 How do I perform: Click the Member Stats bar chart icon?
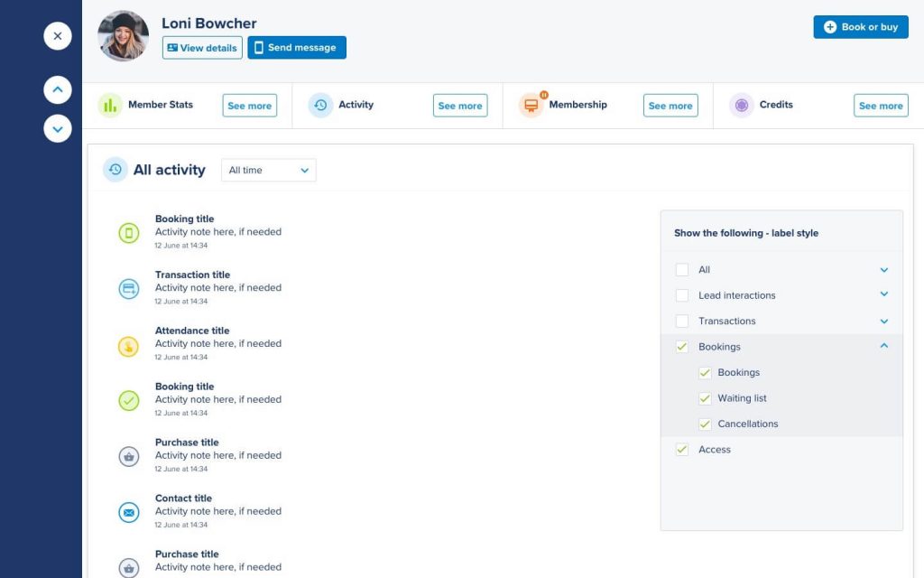coord(111,105)
